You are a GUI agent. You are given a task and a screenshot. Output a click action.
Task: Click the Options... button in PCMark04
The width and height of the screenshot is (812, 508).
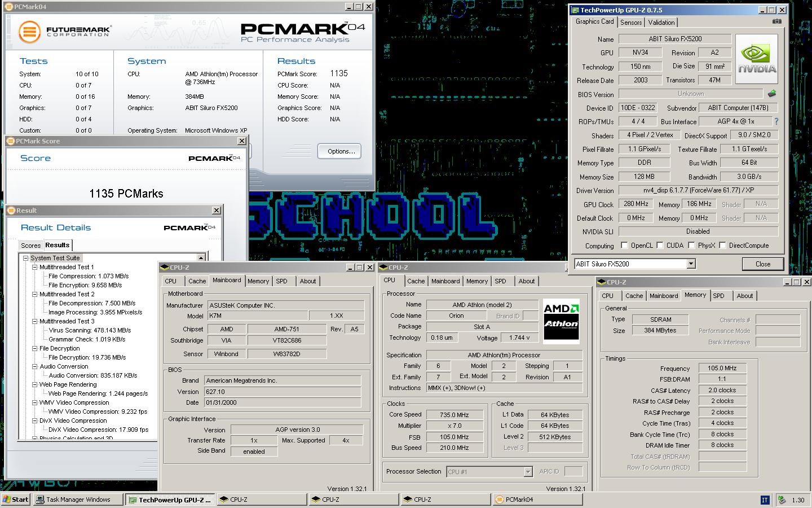(x=341, y=151)
